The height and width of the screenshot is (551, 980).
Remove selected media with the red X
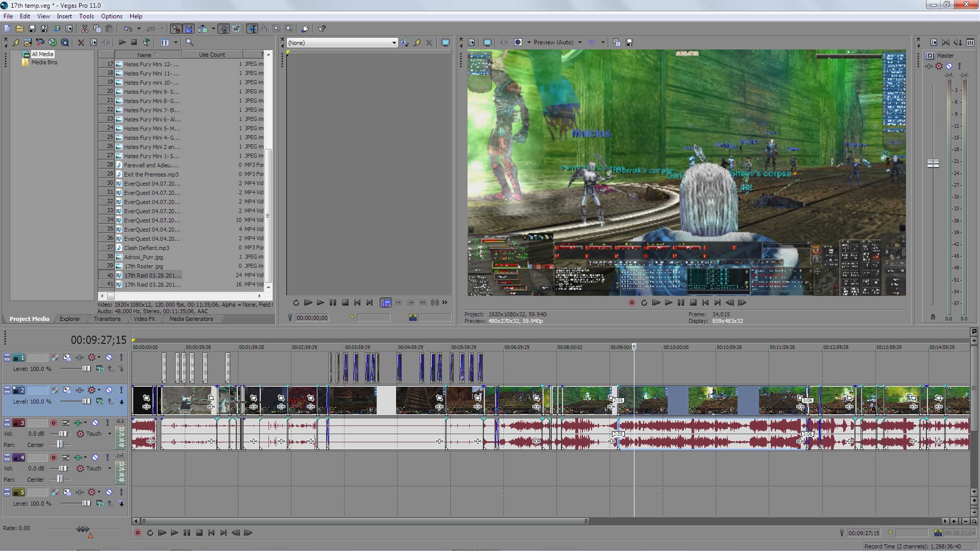pos(81,42)
